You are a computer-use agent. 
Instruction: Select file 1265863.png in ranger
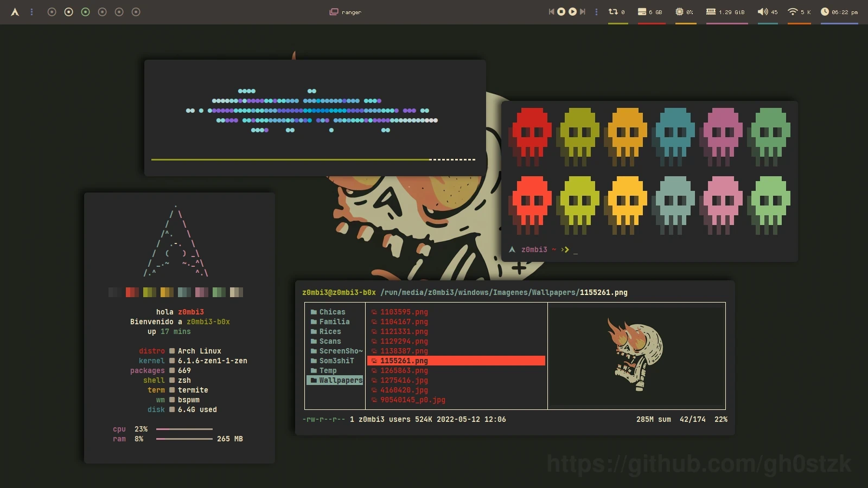(x=404, y=370)
